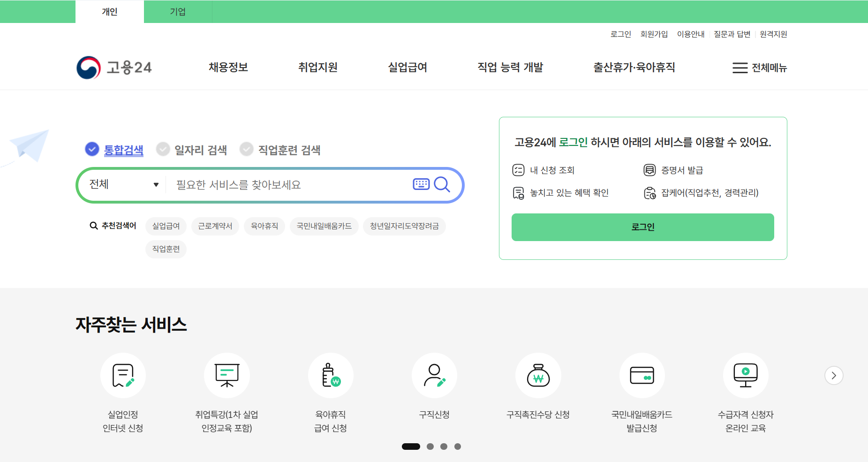Click the 구직신청 person icon
Screen dimensions: 868x462
[x=434, y=375]
